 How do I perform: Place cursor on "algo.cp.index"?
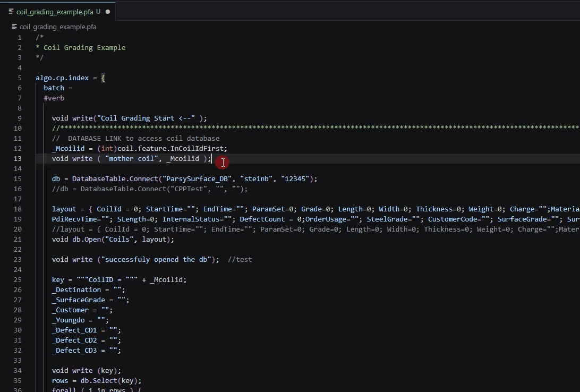62,78
